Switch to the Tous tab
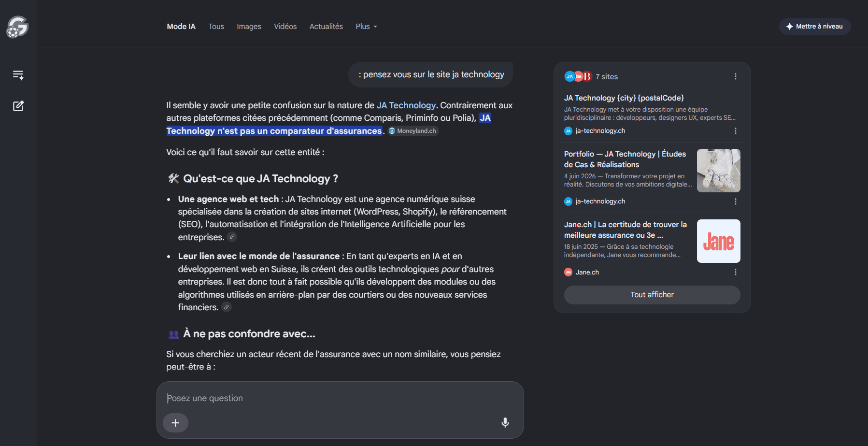This screenshot has height=446, width=868. tap(216, 27)
